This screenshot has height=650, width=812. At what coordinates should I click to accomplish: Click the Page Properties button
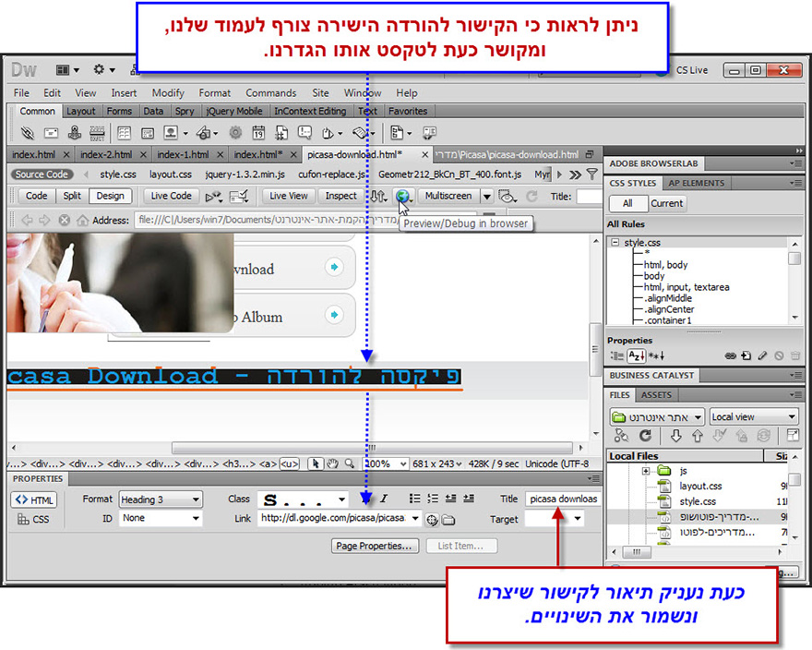[x=375, y=546]
